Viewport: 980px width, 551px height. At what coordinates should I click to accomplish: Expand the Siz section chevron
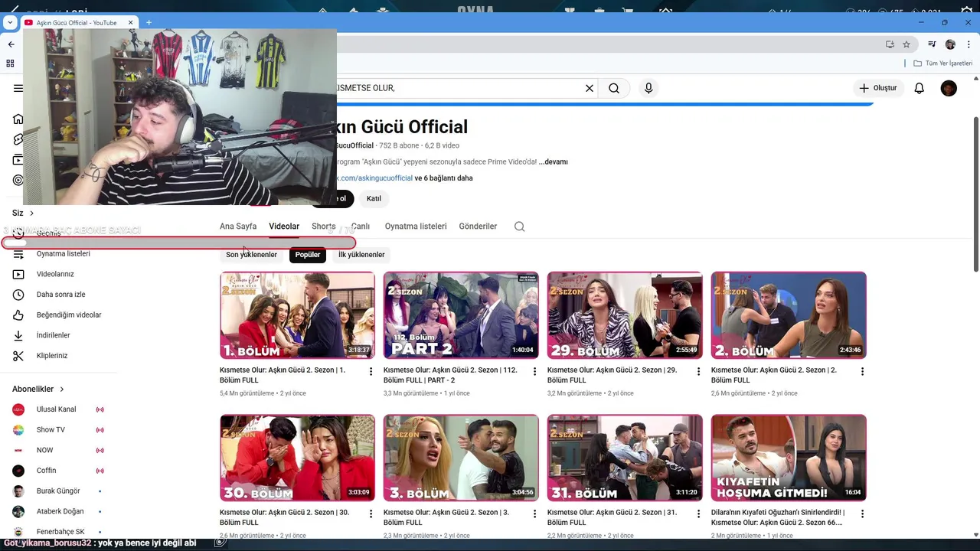tap(31, 214)
